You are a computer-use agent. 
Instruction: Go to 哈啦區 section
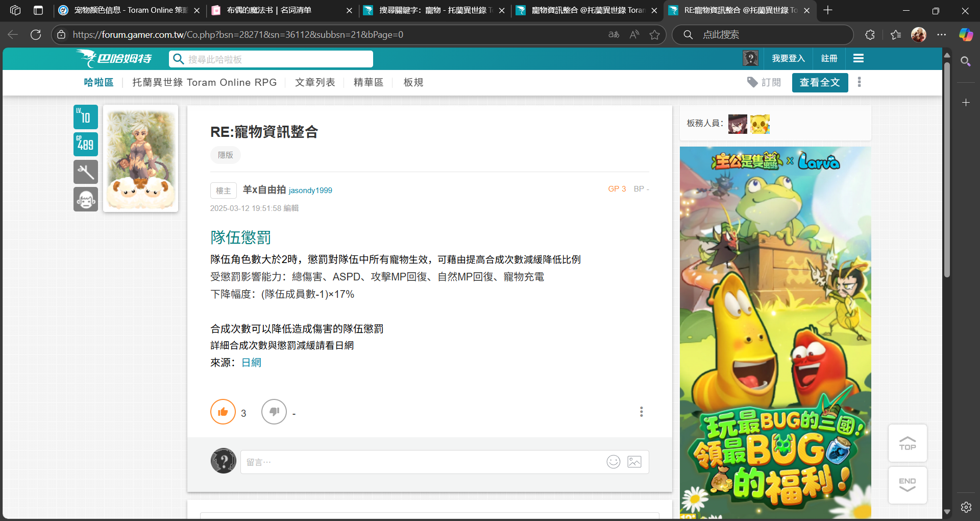click(99, 82)
